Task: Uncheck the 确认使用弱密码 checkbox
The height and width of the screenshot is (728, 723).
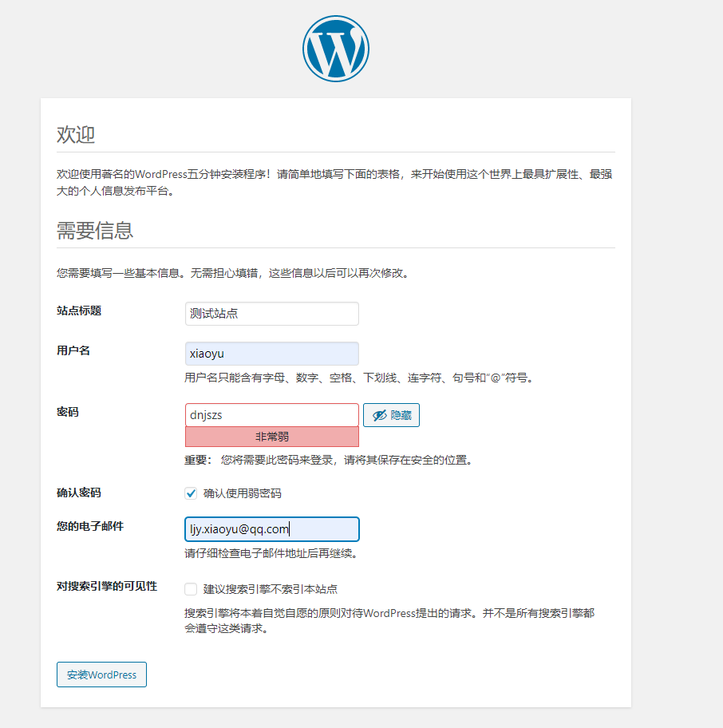Action: click(191, 493)
